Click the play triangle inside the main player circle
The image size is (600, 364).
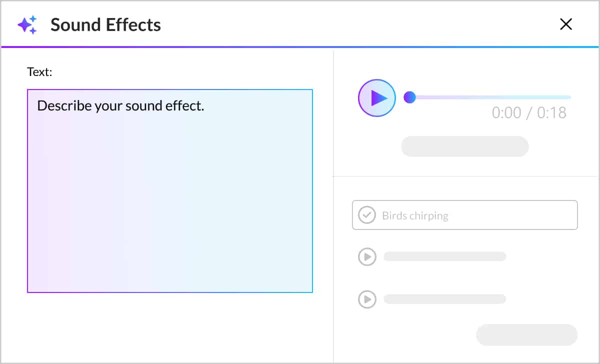coord(377,98)
